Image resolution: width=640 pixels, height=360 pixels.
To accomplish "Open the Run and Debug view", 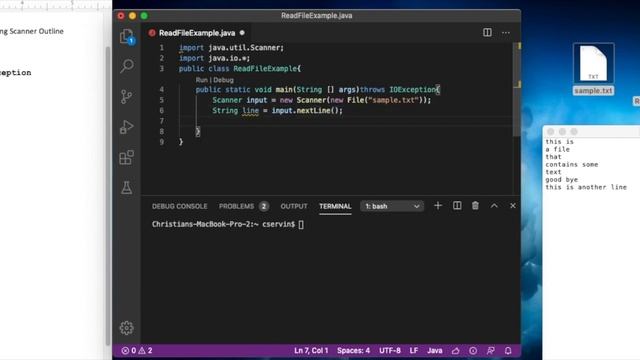I will (127, 127).
